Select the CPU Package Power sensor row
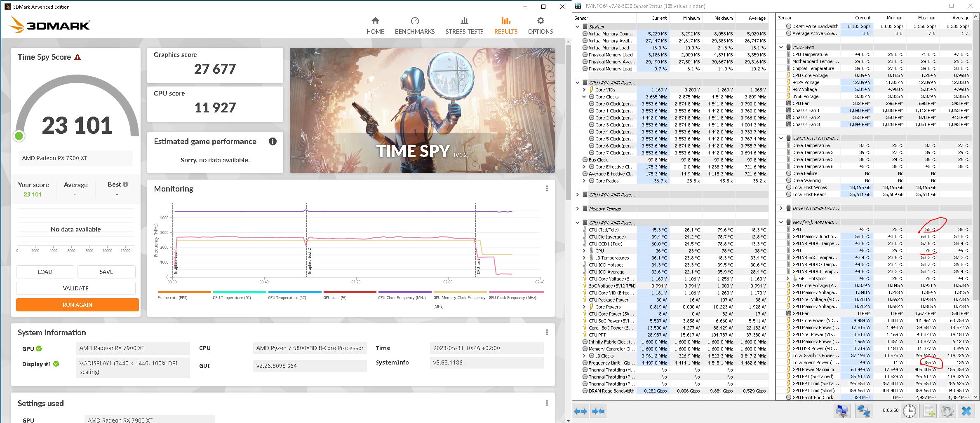The height and width of the screenshot is (423, 980). point(671,300)
